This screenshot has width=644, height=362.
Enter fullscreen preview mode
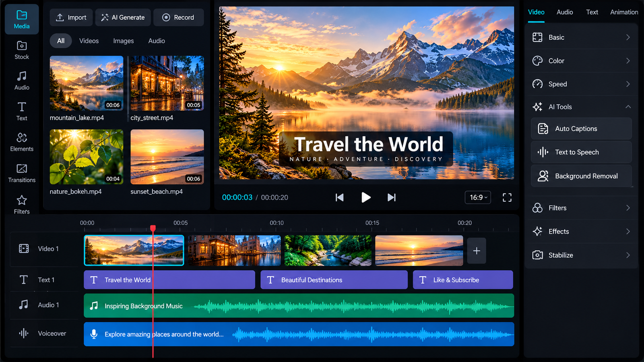(x=507, y=197)
